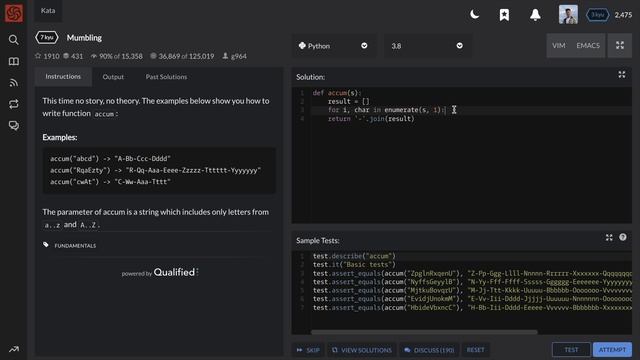Image resolution: width=640 pixels, height=360 pixels.
Task: Open the Kata tab at top
Action: tap(48, 11)
